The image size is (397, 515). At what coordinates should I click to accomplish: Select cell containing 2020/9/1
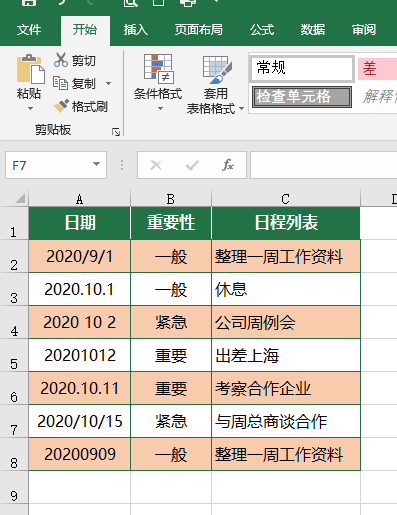[x=79, y=256]
